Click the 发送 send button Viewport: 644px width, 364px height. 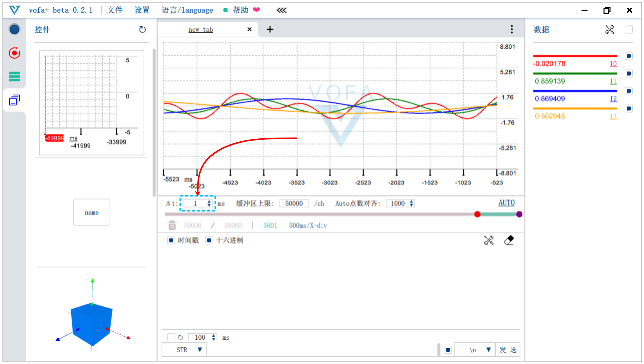(x=508, y=350)
